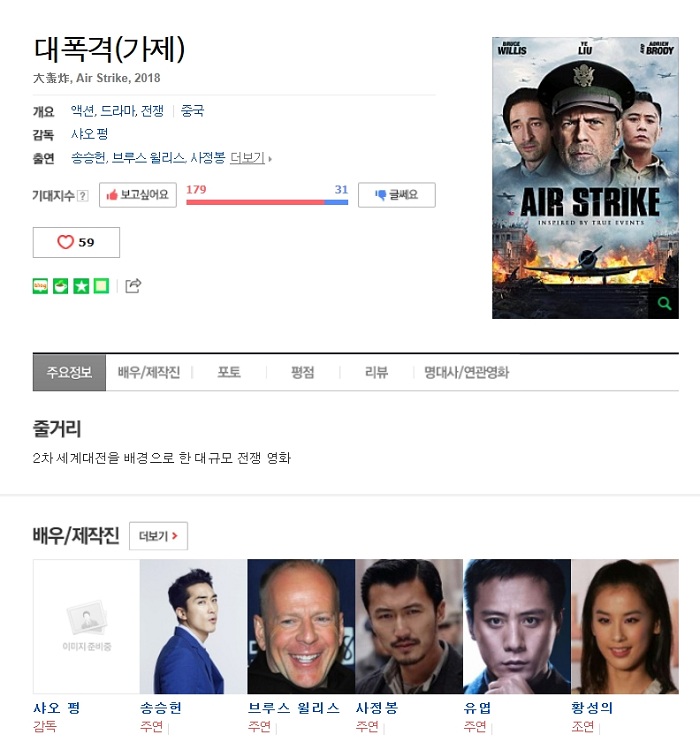Click the Naver blog share icon
This screenshot has width=700, height=742.
40,286
